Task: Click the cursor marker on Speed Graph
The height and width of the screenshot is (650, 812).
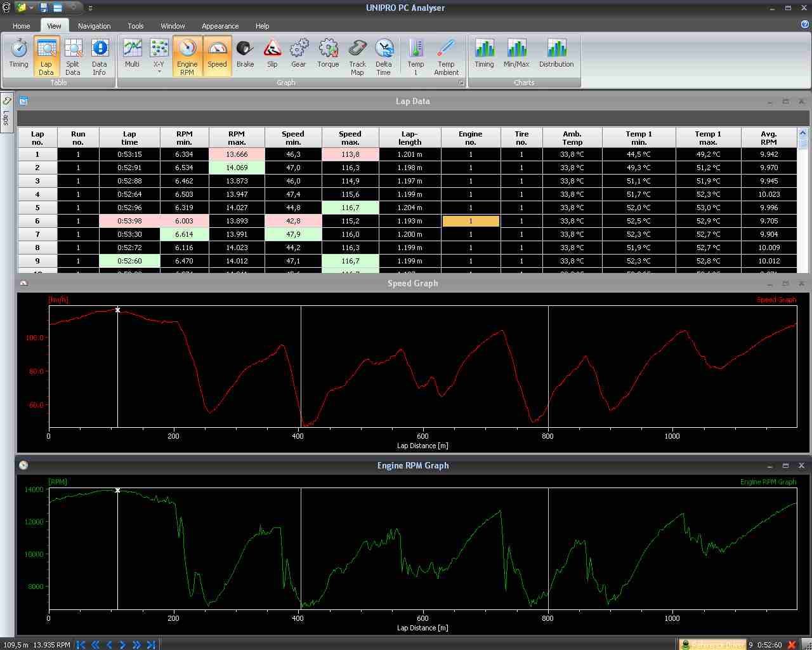Action: (x=117, y=310)
